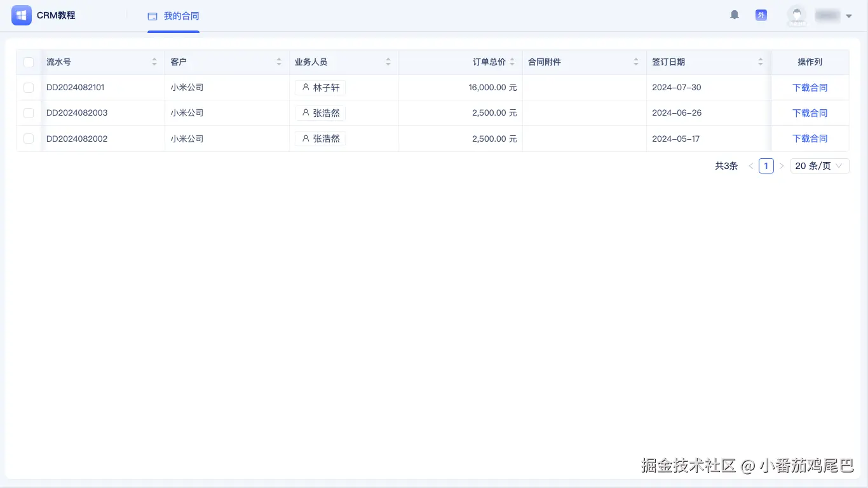This screenshot has width=868, height=488.
Task: Switch to the 我的合同 tab
Action: tap(173, 16)
